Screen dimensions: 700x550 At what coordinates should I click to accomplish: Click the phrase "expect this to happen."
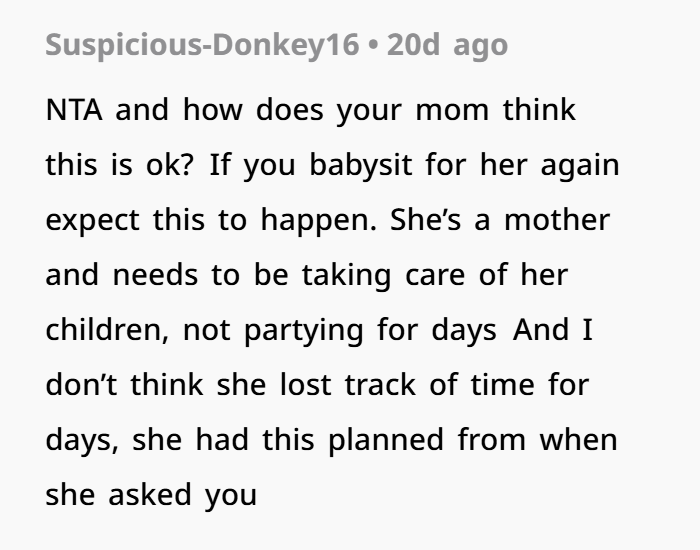coord(211,221)
